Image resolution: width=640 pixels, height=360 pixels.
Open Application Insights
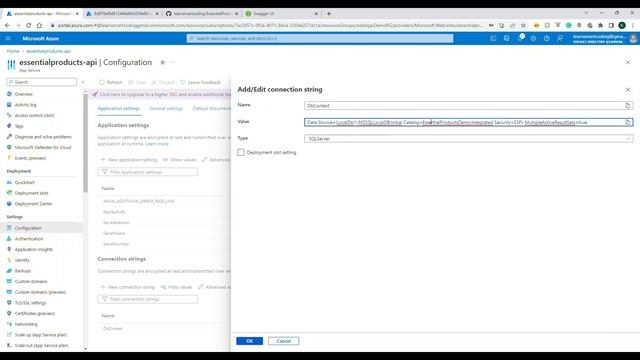click(33, 249)
